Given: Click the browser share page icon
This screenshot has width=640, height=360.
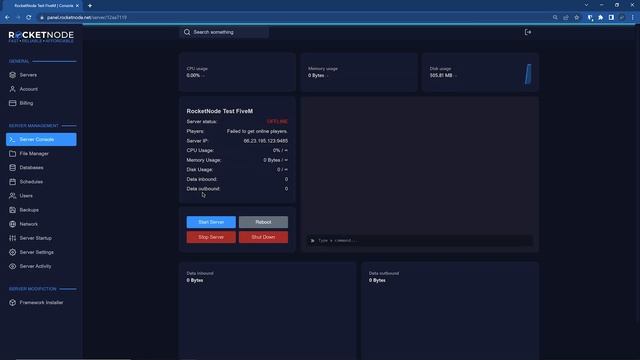Looking at the screenshot, I should tap(566, 18).
